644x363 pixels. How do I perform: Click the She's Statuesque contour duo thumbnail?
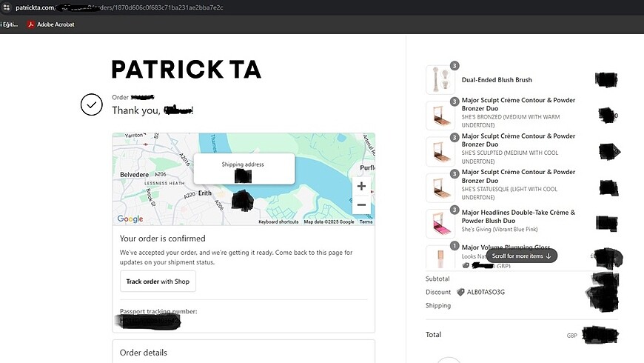440,187
